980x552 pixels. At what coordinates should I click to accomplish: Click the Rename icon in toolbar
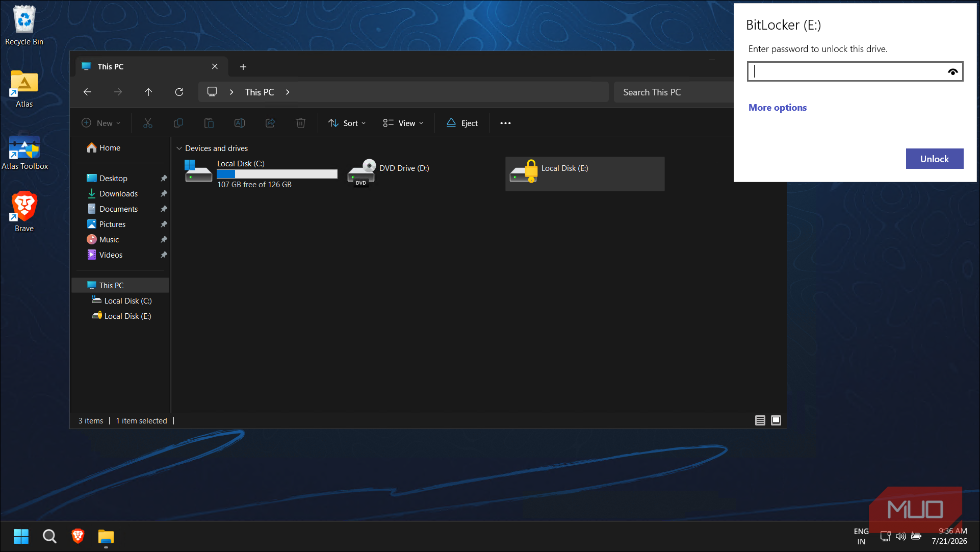[x=240, y=123]
